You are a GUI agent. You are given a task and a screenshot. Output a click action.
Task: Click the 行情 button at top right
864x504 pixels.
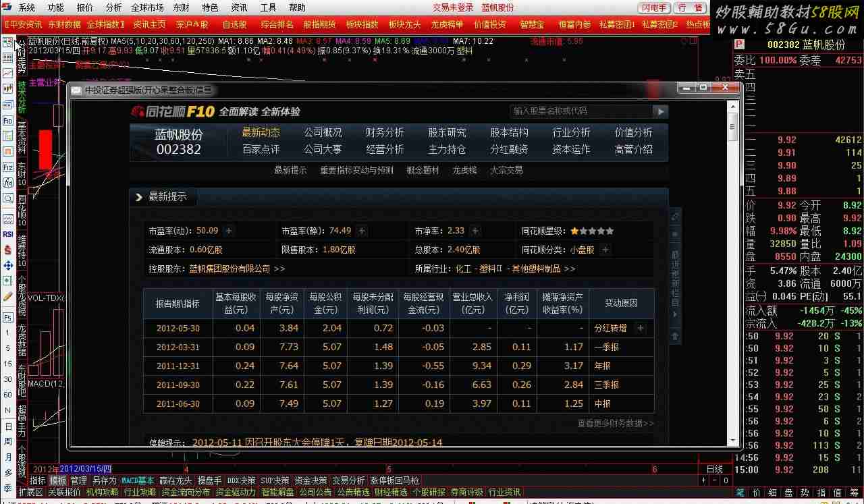(690, 7)
